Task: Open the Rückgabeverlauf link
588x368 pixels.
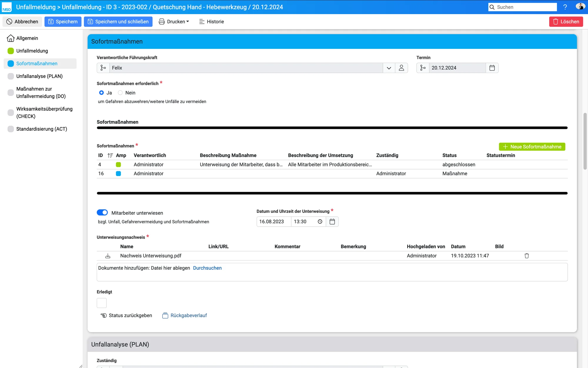Action: [x=185, y=316]
